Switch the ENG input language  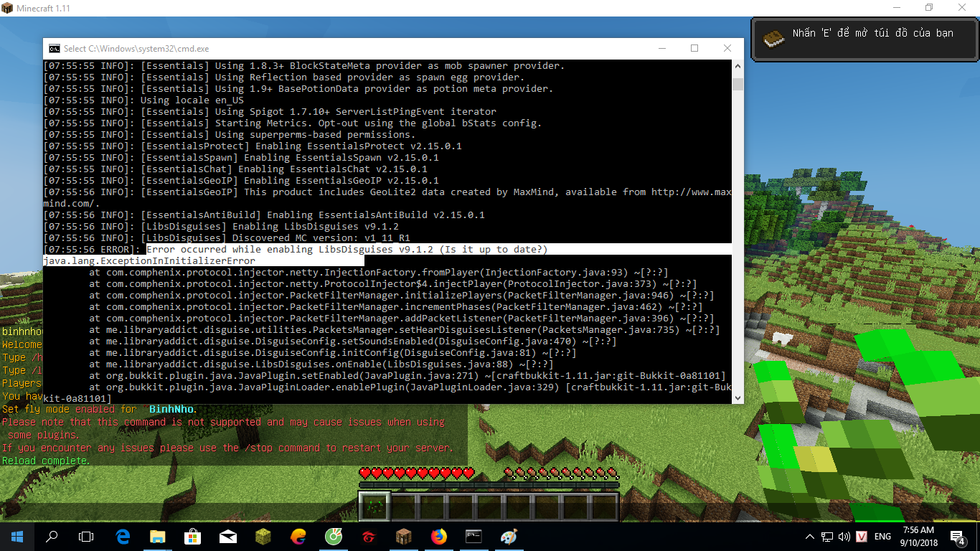point(882,537)
